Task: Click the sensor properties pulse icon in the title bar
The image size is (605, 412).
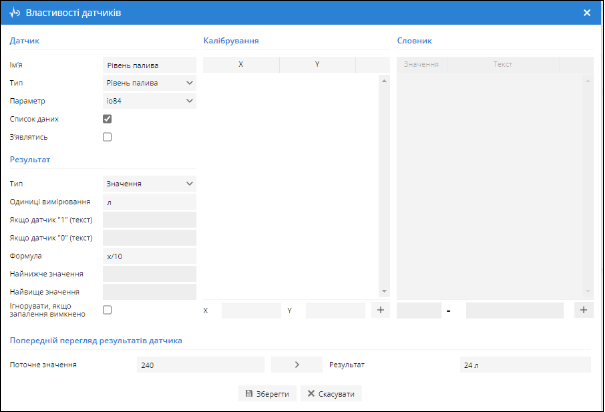Action: tap(15, 13)
